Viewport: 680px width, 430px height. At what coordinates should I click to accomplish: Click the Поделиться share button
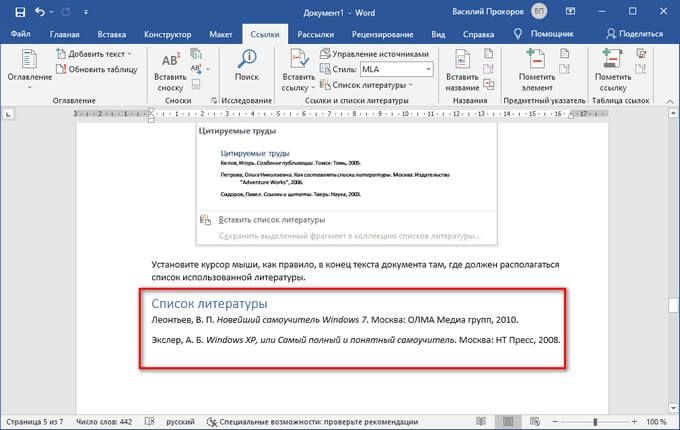[640, 33]
